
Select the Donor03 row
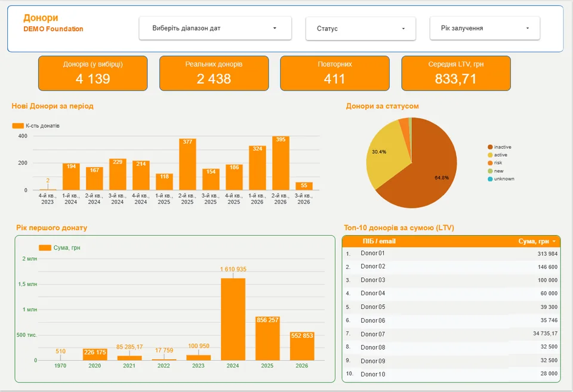(x=451, y=280)
